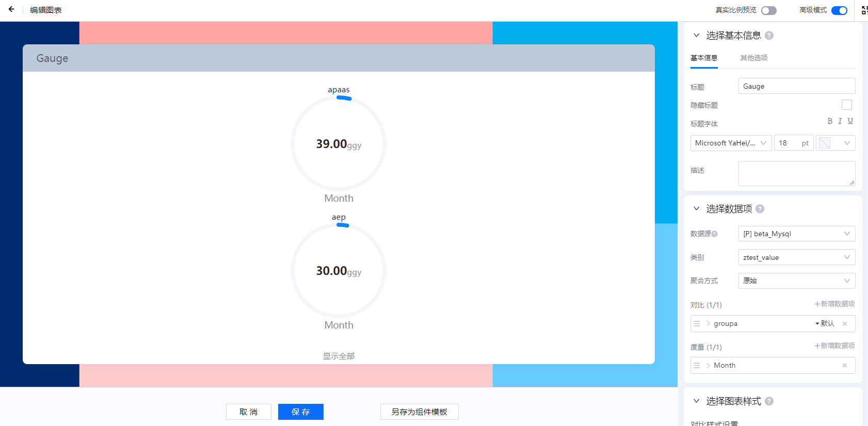Screen dimensions: 868x426
Task: Switch to the 基本信息 tab
Action: (x=704, y=58)
